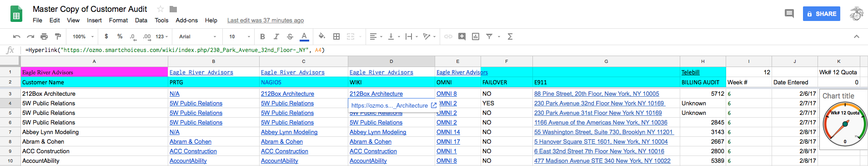Screen dimensions: 868x166
Task: Select the paint format roller tool
Action: pos(58,36)
